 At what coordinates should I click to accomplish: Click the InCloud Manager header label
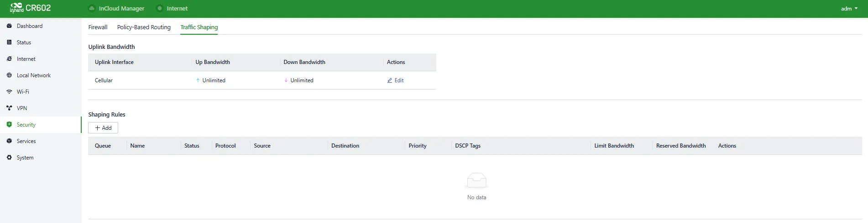click(x=121, y=9)
